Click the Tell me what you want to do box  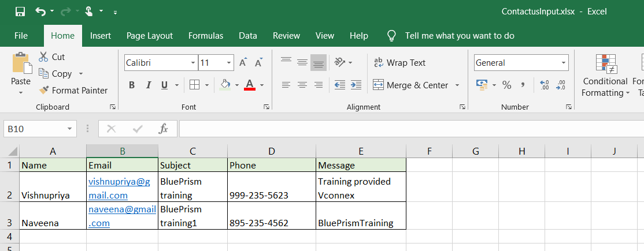tap(460, 36)
